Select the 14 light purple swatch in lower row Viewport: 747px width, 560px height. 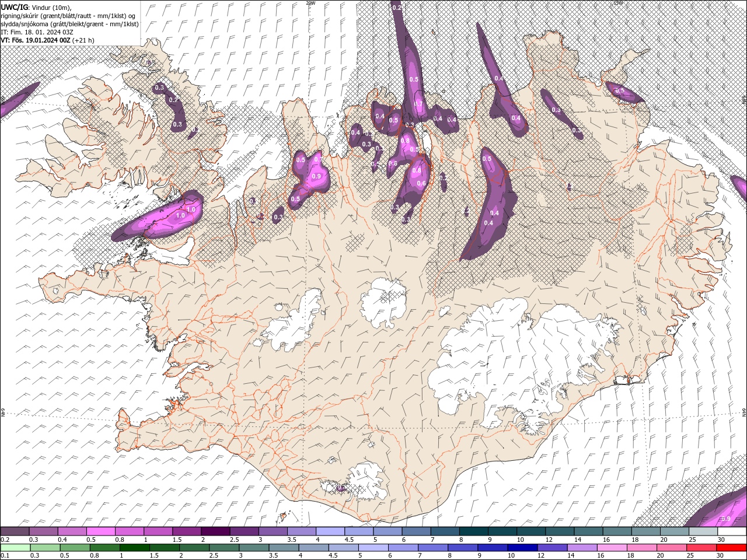click(x=582, y=548)
